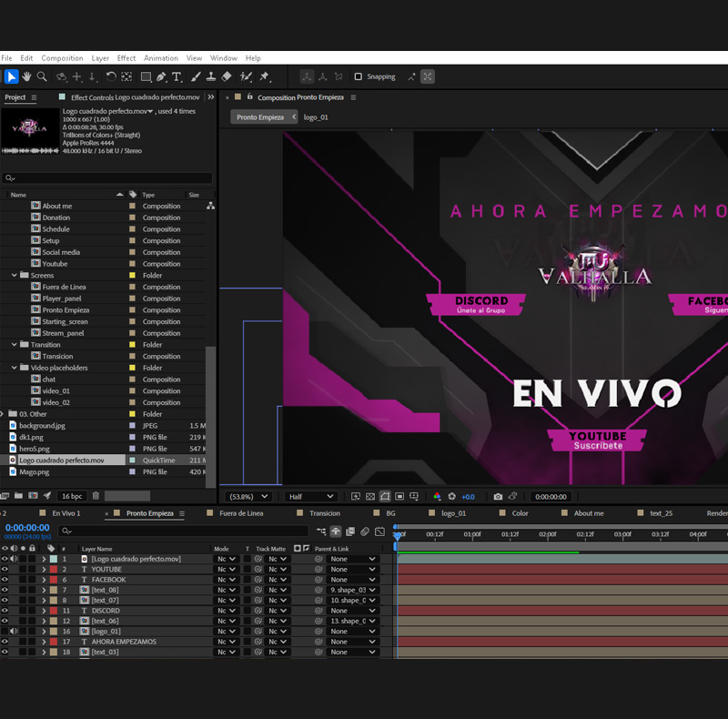
Task: Select the Eraser tool
Action: (x=227, y=76)
